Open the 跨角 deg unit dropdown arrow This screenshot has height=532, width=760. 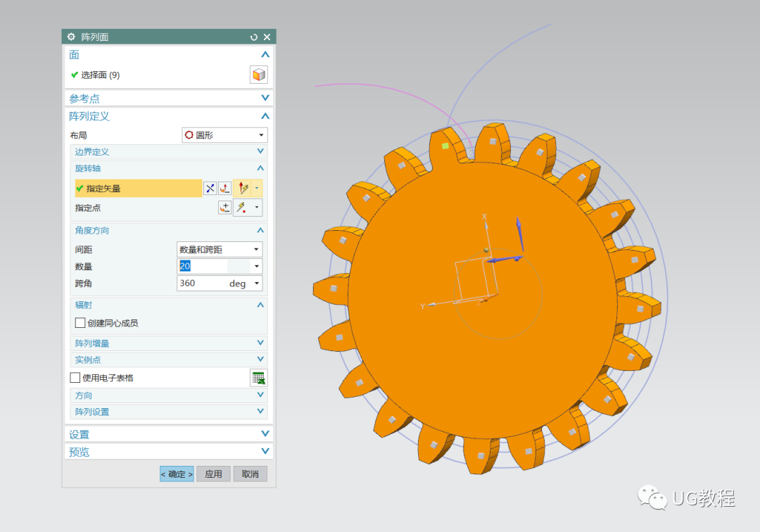tap(257, 283)
